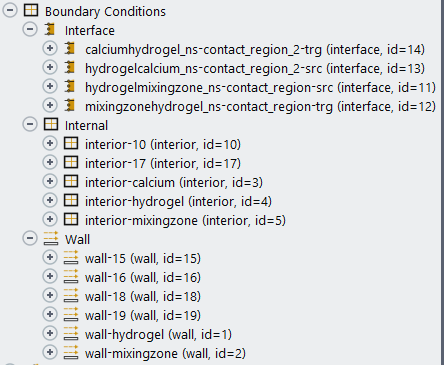Collapse the Wall group
Viewport: 444px width, 365px height.
click(30, 238)
